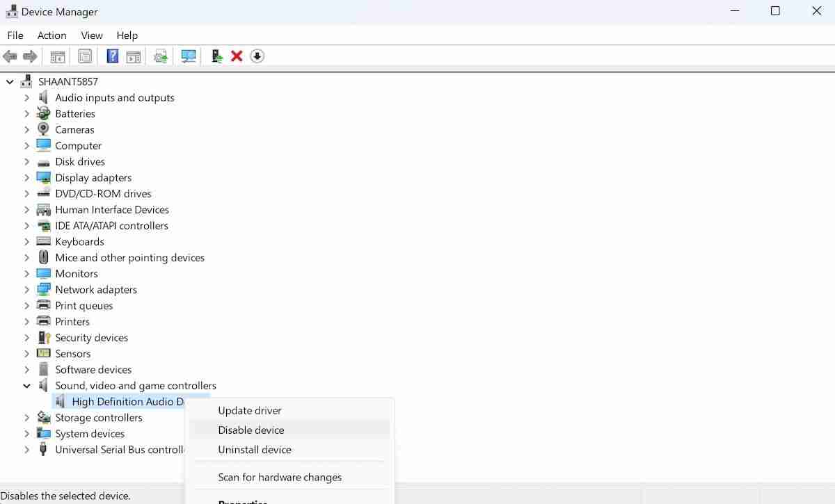835x504 pixels.
Task: Click the red Uninstall device toolbar icon
Action: click(237, 56)
